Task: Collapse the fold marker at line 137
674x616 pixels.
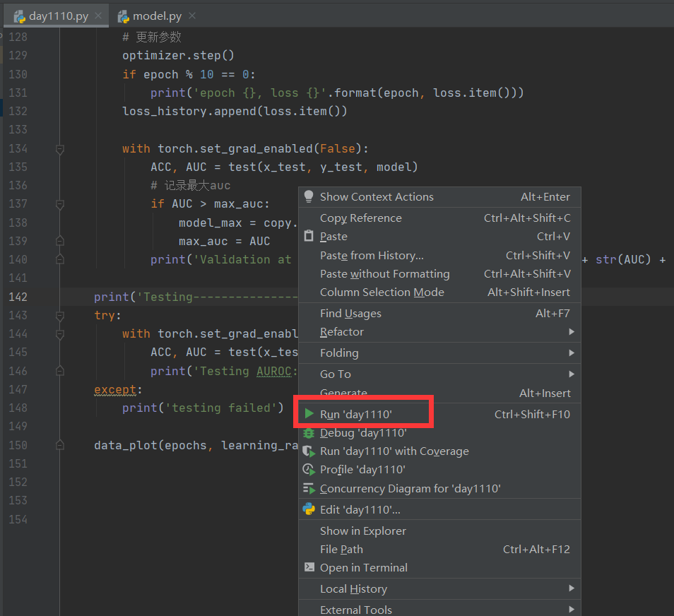Action: click(60, 205)
